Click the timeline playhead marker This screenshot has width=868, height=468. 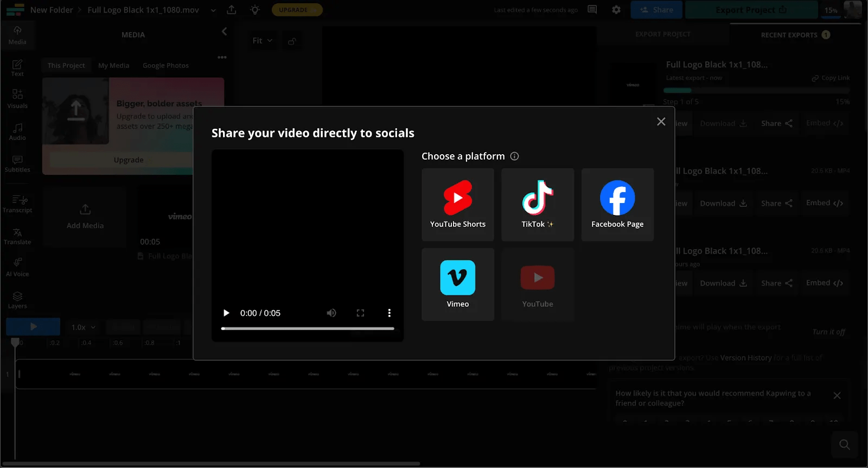pyautogui.click(x=15, y=343)
